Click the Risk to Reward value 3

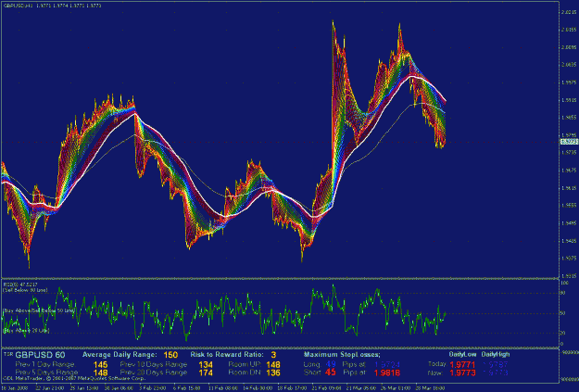[273, 355]
